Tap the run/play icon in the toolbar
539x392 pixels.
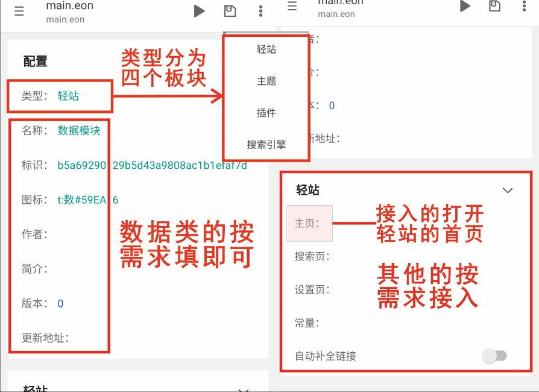[199, 10]
